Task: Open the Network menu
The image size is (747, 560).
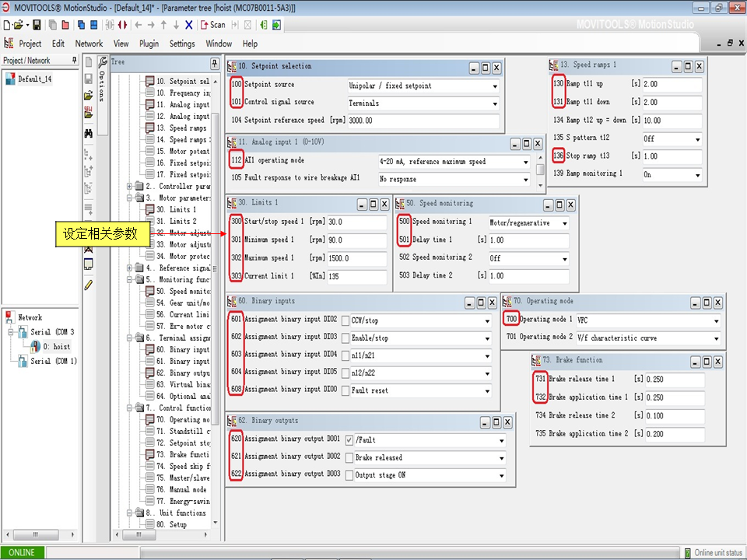Action: 89,44
